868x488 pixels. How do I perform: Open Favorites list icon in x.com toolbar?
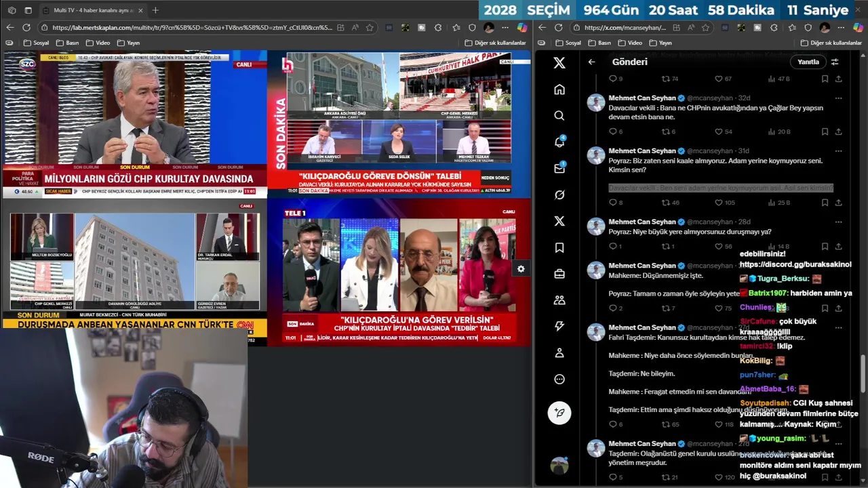pos(791,28)
